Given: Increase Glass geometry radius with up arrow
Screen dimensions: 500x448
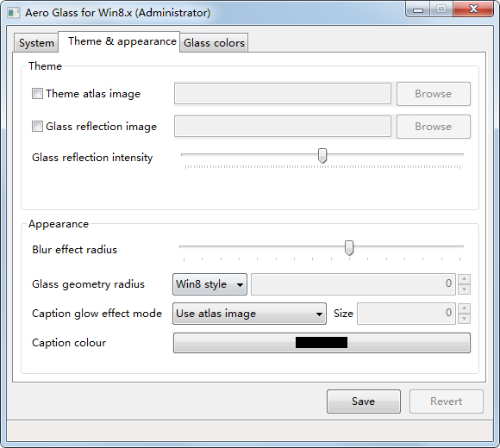Looking at the screenshot, I should coord(465,279).
